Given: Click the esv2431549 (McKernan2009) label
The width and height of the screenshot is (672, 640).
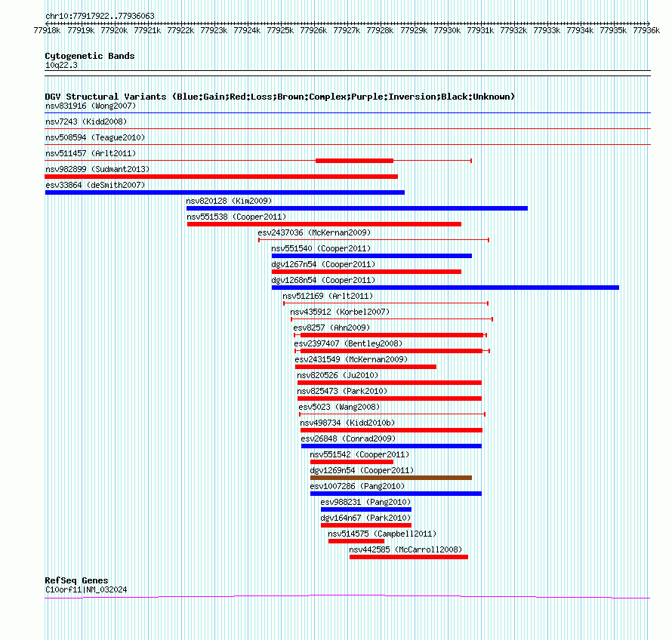Looking at the screenshot, I should pyautogui.click(x=351, y=359).
